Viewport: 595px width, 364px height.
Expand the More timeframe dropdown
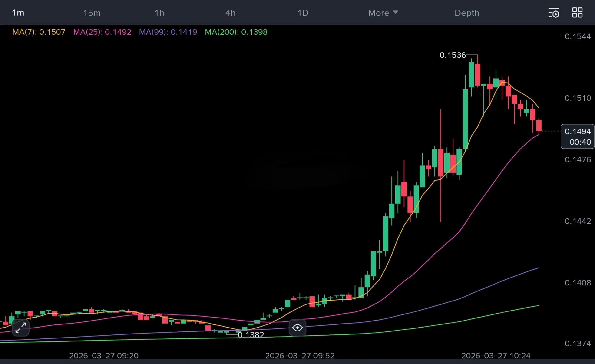coord(383,13)
